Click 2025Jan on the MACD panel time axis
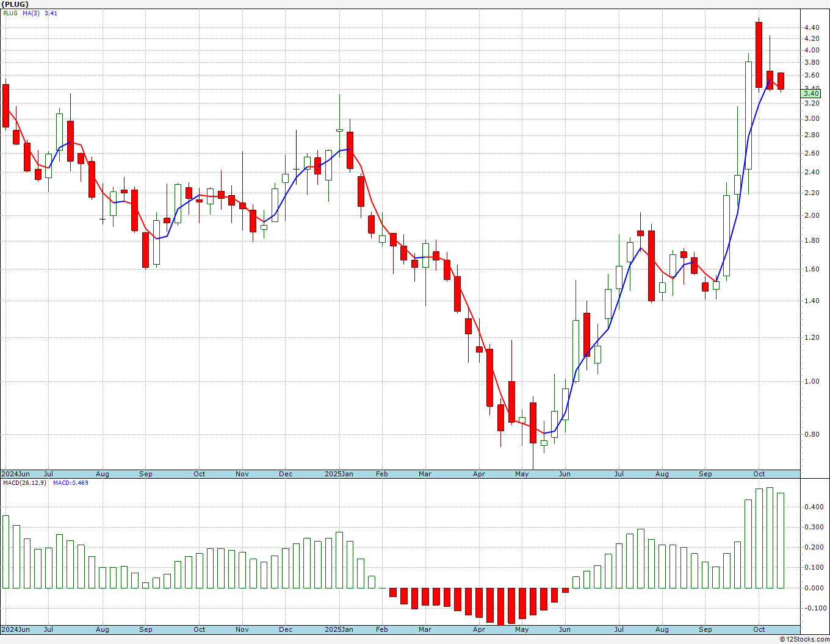The height and width of the screenshot is (644, 830). click(339, 629)
